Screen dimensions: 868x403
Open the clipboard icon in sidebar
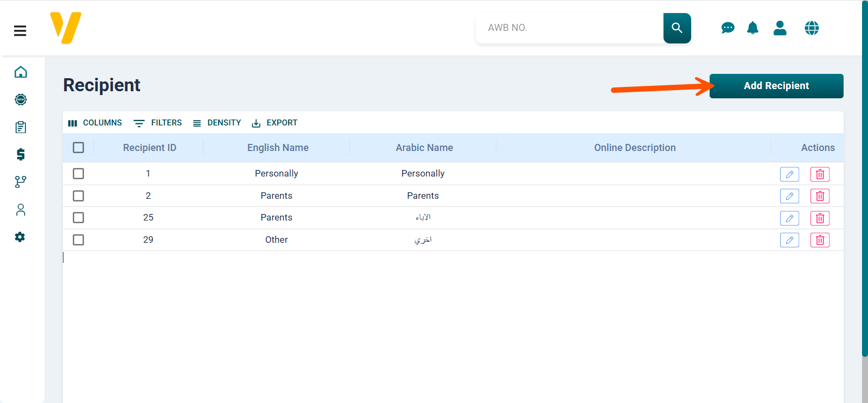click(21, 127)
